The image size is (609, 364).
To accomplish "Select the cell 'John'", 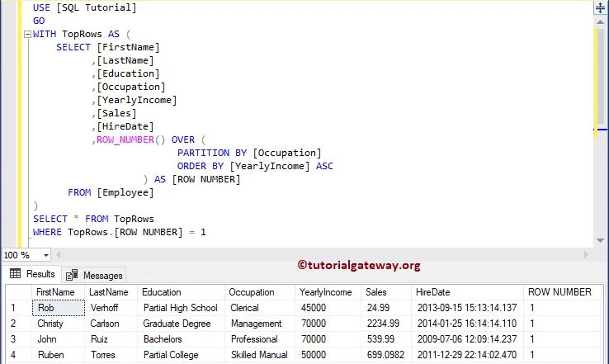I will pos(58,339).
